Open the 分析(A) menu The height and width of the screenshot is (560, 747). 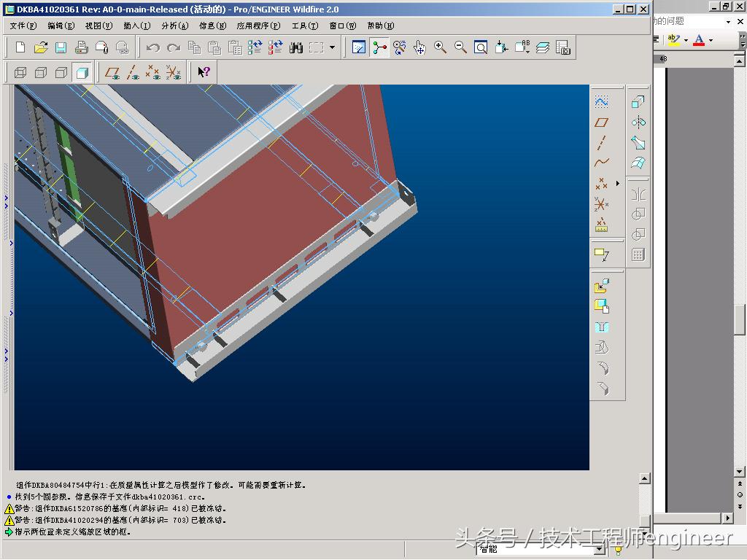pos(174,26)
